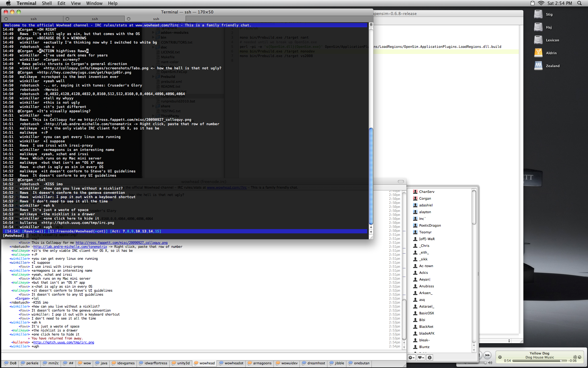The image size is (588, 368).
Task: Click the Genius atom icon in iTunes
Action: click(575, 357)
